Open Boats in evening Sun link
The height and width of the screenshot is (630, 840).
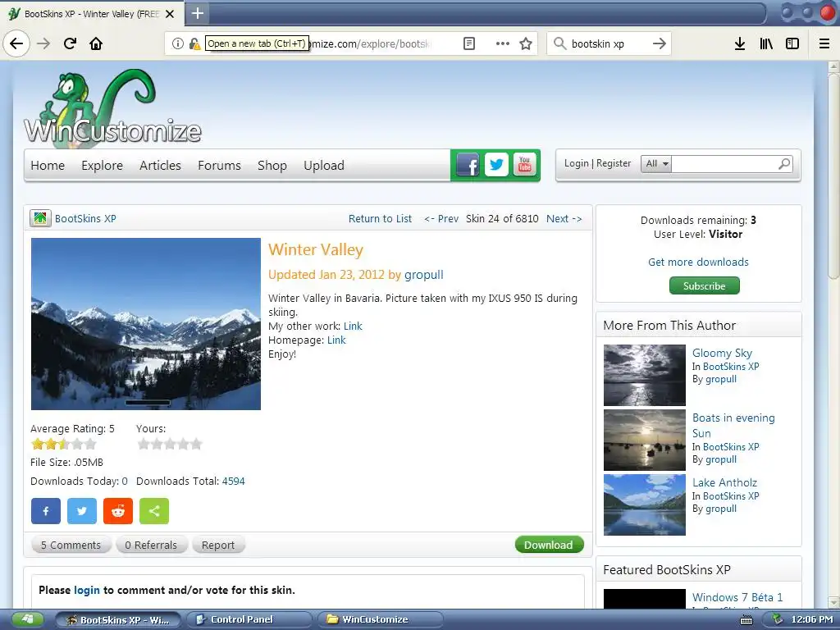(x=733, y=426)
